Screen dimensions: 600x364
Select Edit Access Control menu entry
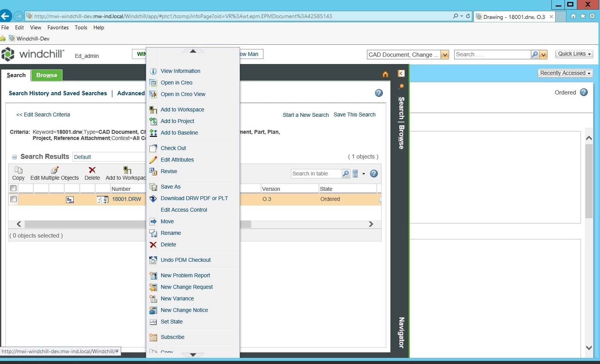point(184,210)
